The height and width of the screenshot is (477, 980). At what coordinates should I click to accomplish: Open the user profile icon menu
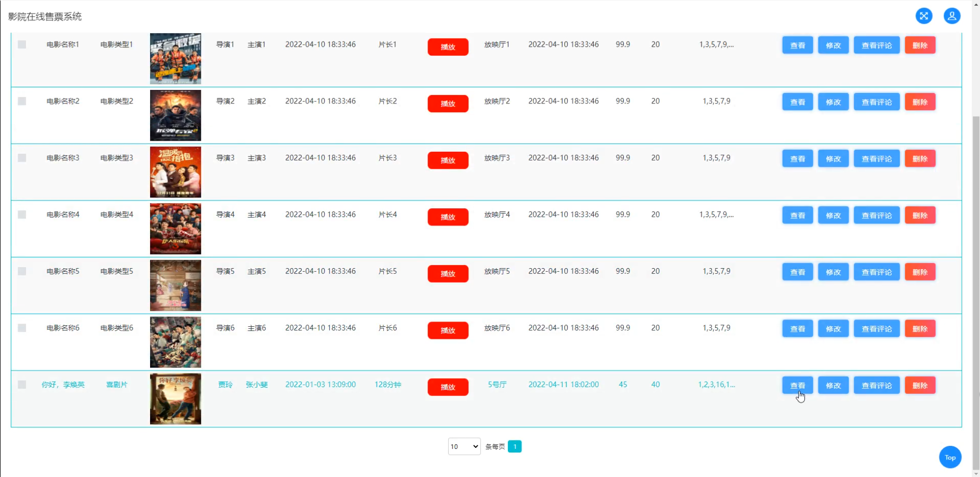pyautogui.click(x=951, y=16)
